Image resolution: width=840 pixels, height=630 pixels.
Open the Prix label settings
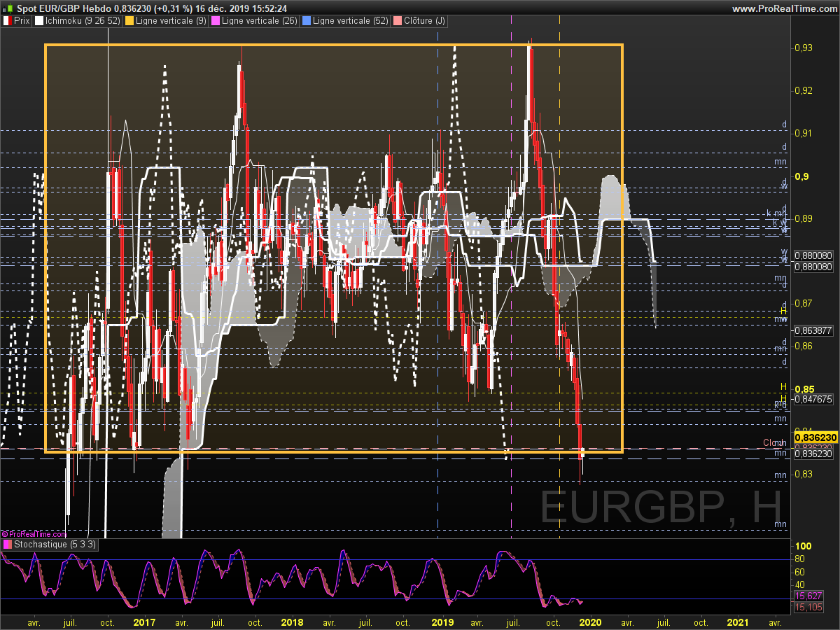pos(22,22)
